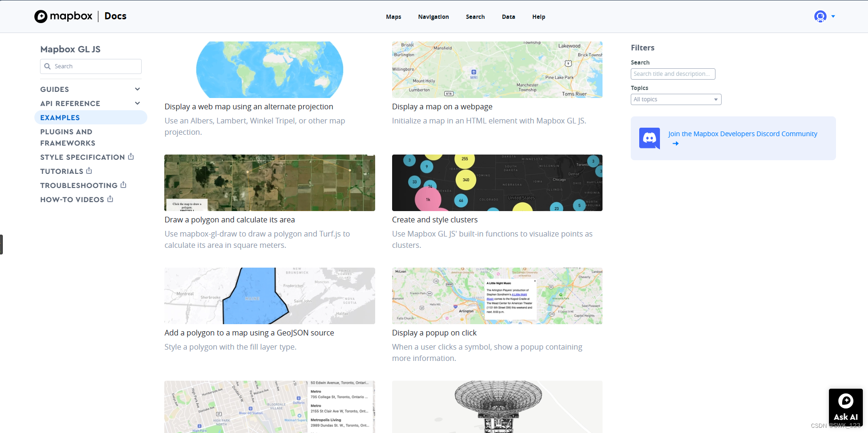Viewport: 868px width, 433px height.
Task: Select Examples in the sidebar
Action: tap(91, 117)
